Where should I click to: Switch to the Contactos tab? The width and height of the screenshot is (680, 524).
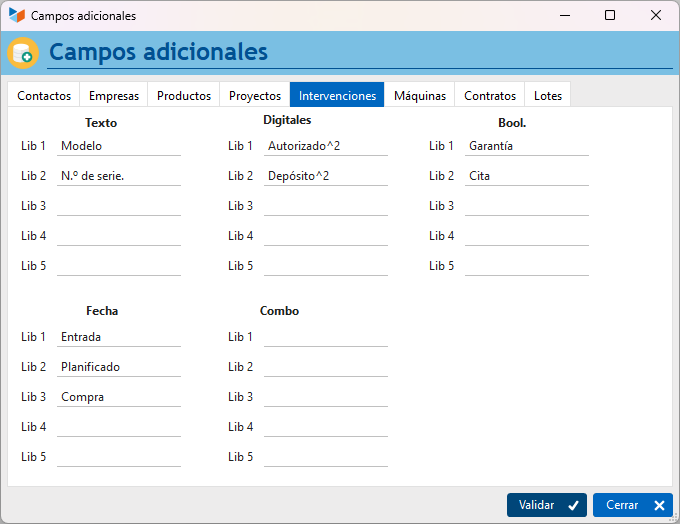pos(44,95)
